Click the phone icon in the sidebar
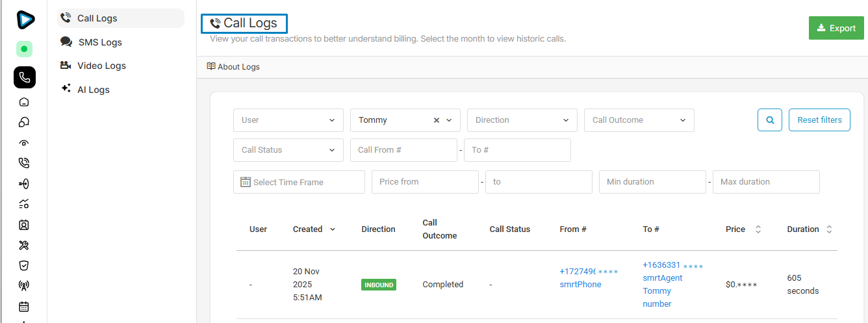 click(24, 78)
